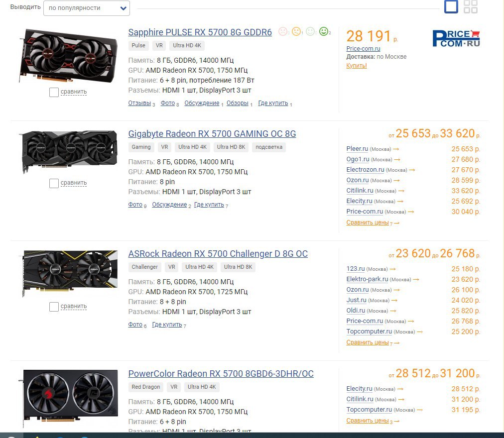The width and height of the screenshot is (504, 438).
Task: Open Citilink.ru offer for PowerColor card
Action: [360, 399]
